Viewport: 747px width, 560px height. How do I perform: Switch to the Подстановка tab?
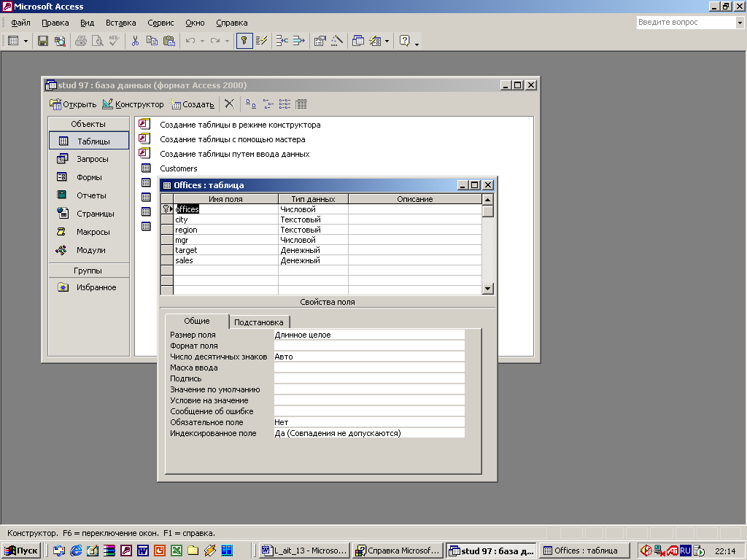pos(259,322)
